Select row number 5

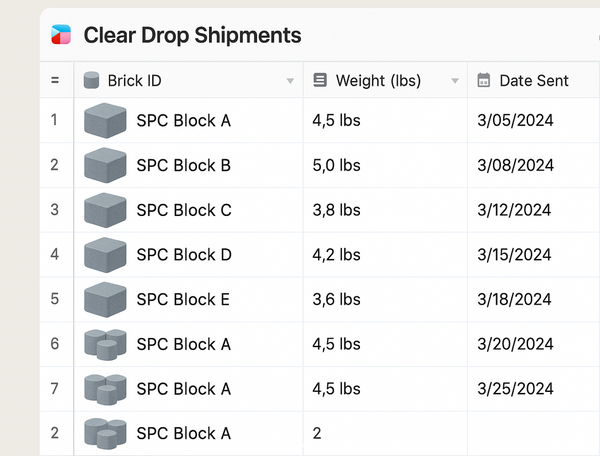55,299
